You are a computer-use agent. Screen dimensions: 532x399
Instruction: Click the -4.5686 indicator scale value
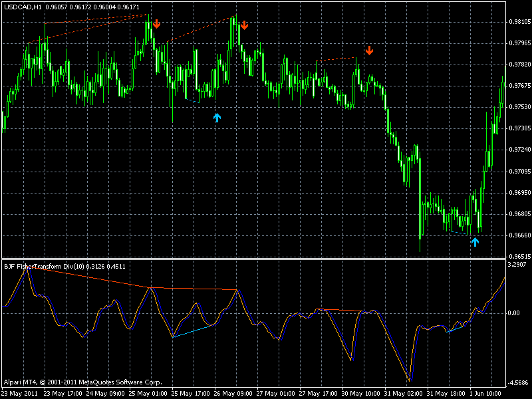click(x=518, y=383)
